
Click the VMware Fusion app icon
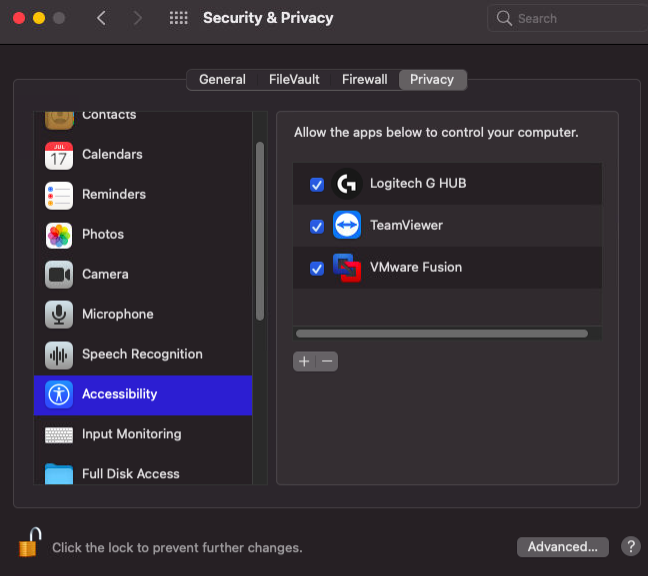tap(347, 268)
